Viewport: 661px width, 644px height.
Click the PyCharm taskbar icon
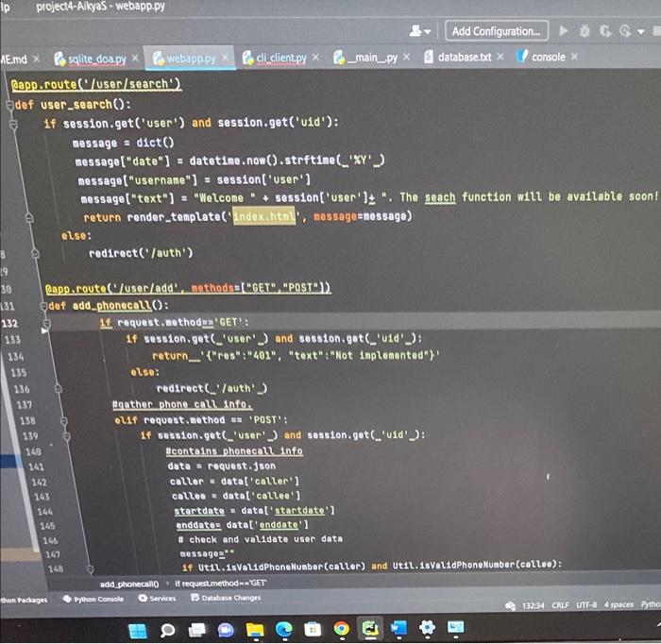(370, 628)
